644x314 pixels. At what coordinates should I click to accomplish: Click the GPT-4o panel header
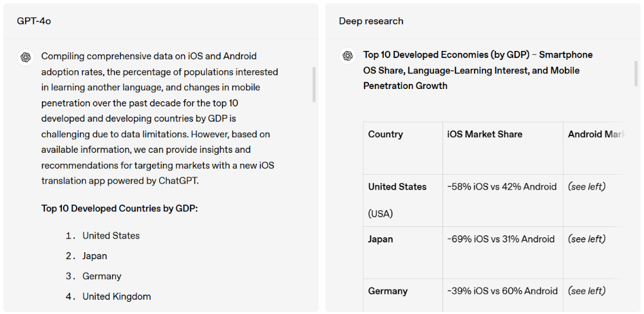[34, 21]
